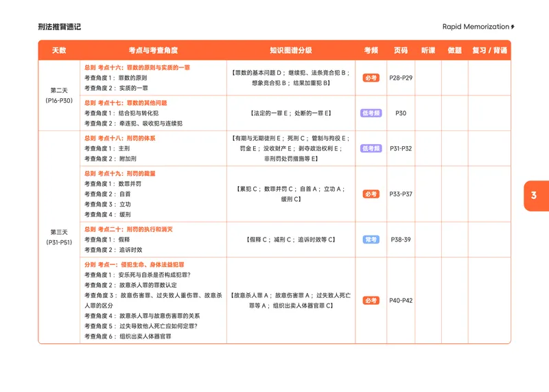Image resolution: width=549 pixels, height=392 pixels.
Task: Click the 复习 / 背诵 column header
Action: click(489, 50)
